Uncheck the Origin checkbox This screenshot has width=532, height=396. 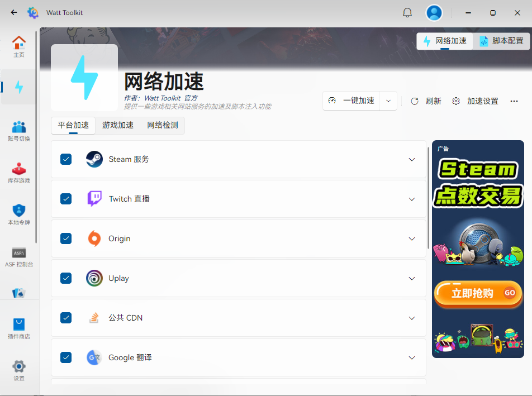[x=66, y=238]
